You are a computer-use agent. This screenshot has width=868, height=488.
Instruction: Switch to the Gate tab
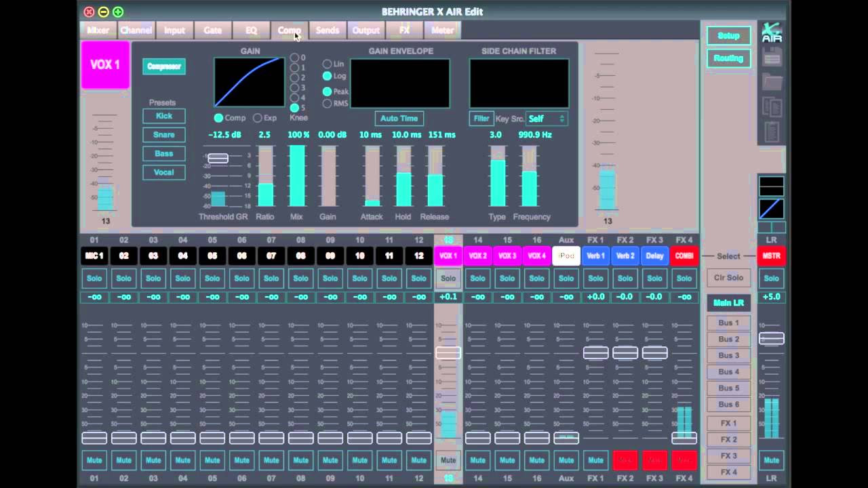[x=212, y=30]
